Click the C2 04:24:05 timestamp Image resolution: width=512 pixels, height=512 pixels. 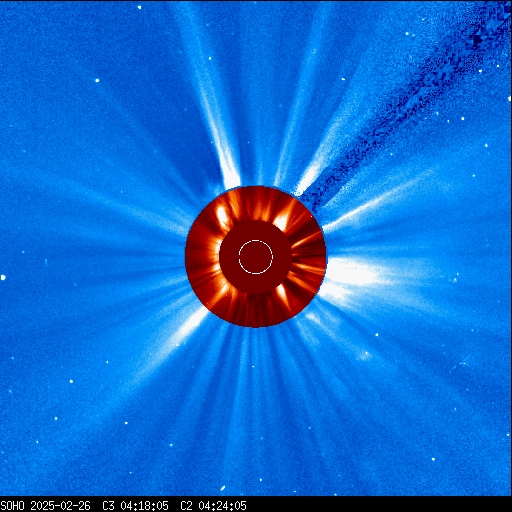(x=213, y=506)
